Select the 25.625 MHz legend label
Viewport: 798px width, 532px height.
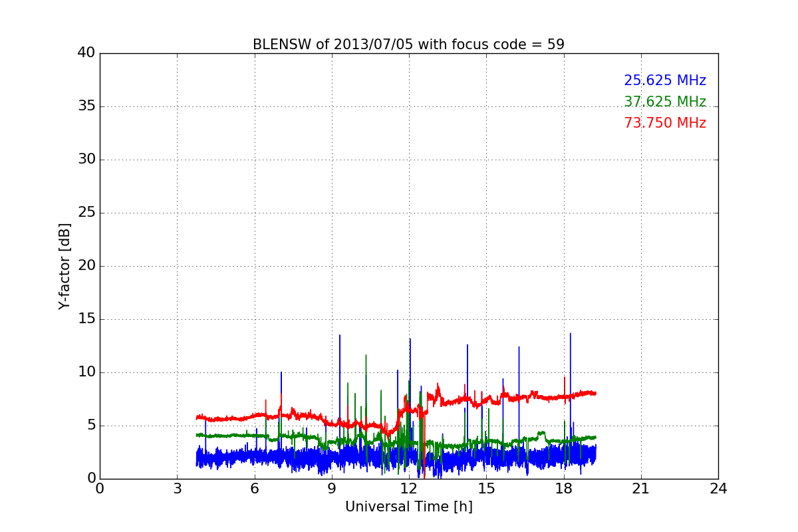(x=665, y=80)
